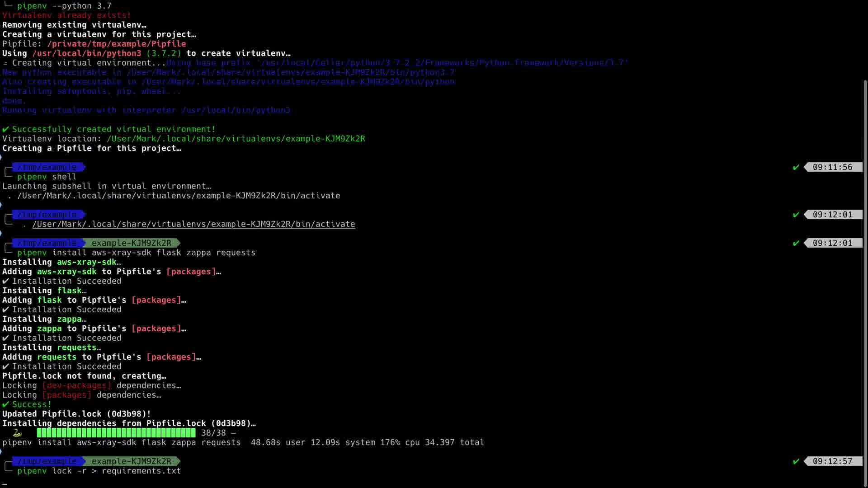Click the checkmark before green 'Success!' text
Image resolution: width=868 pixels, height=488 pixels.
click(5, 404)
